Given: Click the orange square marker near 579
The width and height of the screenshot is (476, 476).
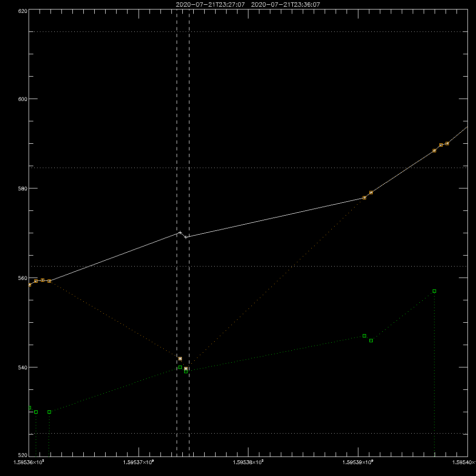Looking at the screenshot, I should click(371, 192).
